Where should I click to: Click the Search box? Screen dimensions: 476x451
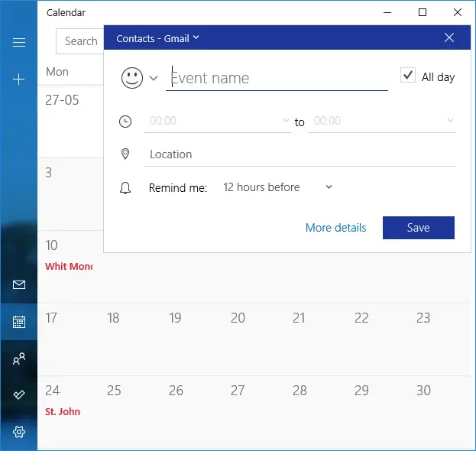pyautogui.click(x=80, y=41)
